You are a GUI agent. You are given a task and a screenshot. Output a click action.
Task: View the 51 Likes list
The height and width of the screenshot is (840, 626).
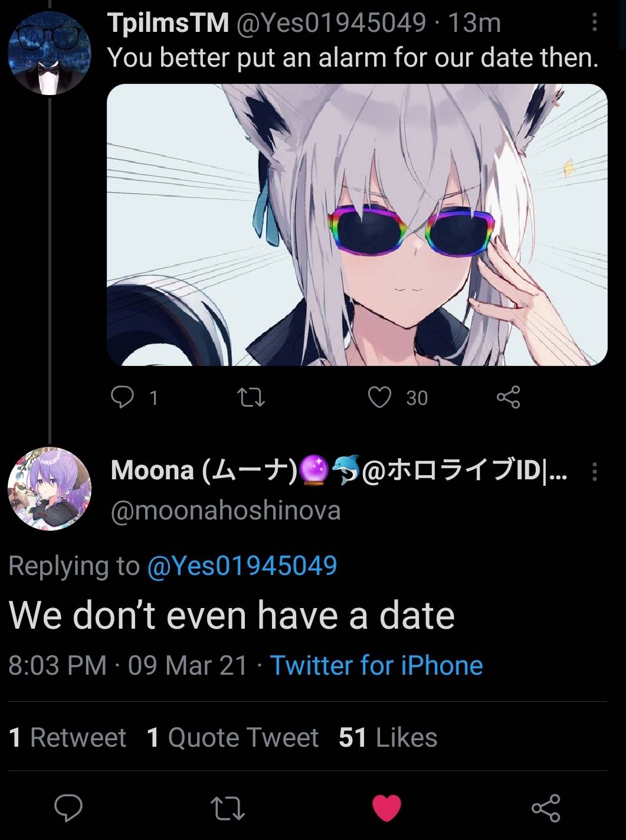(388, 737)
